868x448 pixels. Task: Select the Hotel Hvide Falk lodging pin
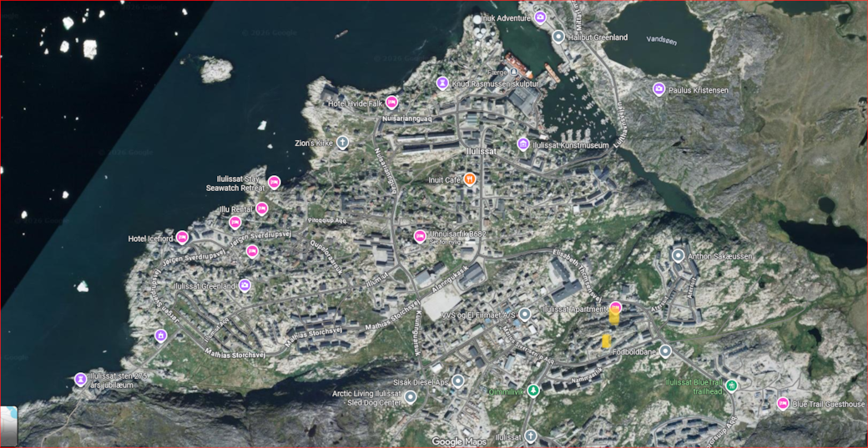point(392,103)
